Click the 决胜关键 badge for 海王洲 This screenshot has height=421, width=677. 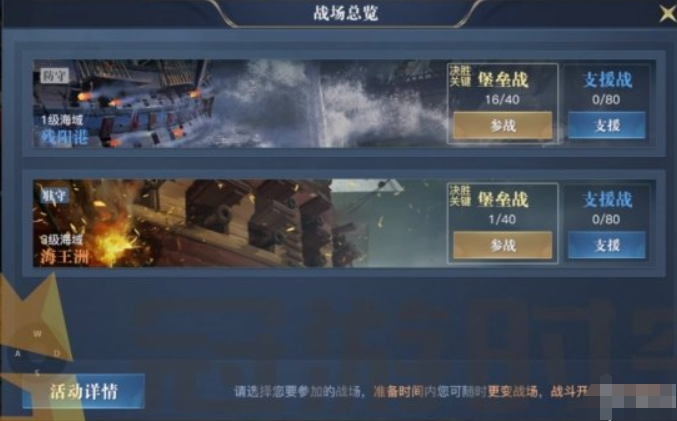[x=460, y=196]
